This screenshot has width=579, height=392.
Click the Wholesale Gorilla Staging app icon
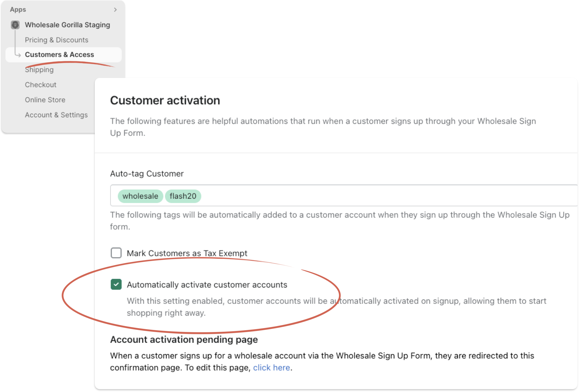(x=15, y=25)
